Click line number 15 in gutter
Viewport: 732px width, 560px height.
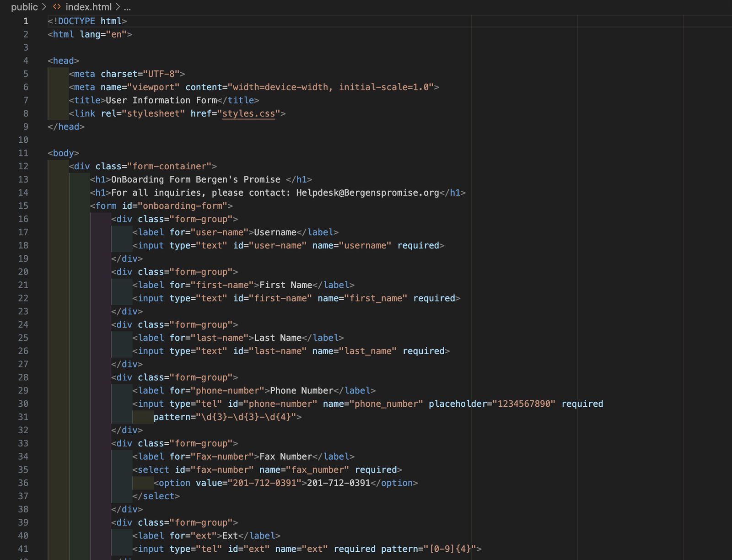coord(23,206)
